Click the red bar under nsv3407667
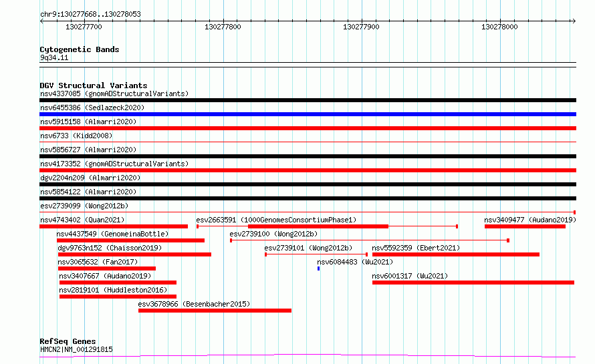 (x=118, y=283)
